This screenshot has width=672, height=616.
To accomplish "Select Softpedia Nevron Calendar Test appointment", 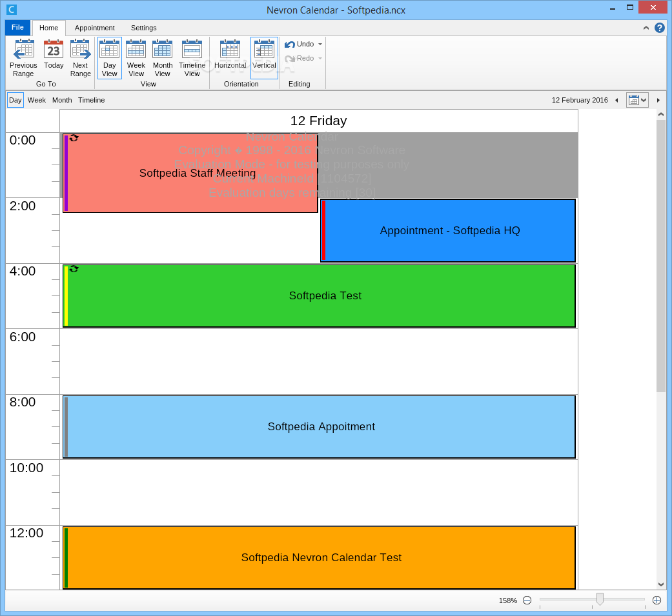I will [320, 558].
